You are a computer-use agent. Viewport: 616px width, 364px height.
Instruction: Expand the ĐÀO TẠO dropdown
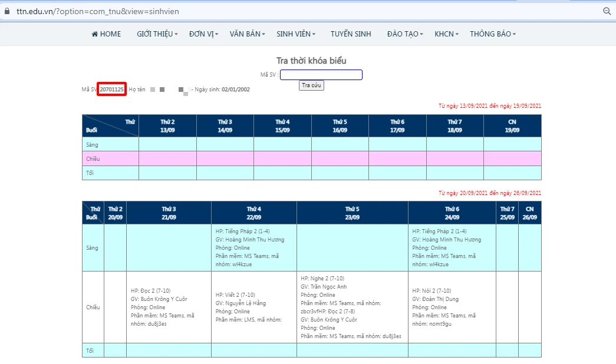point(405,34)
